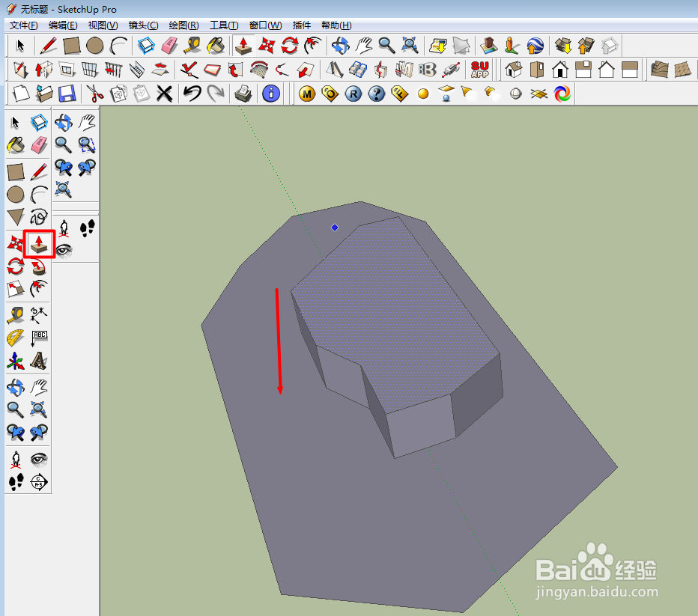Switch to Front view house icon
Screen dimensions: 698x616
point(560,70)
